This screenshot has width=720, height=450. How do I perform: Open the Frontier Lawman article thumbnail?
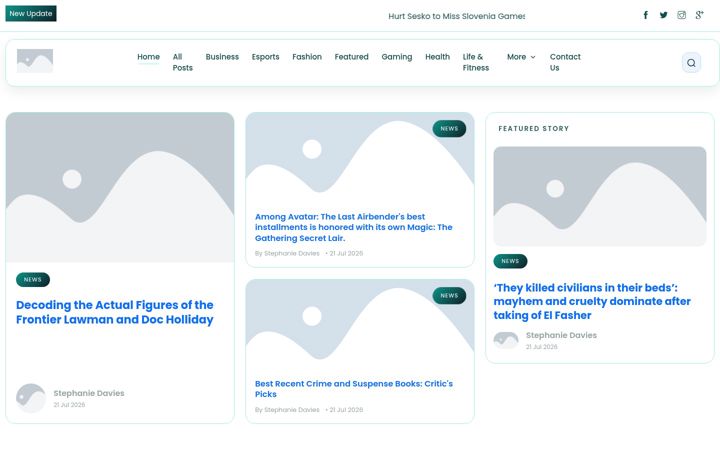click(x=120, y=187)
